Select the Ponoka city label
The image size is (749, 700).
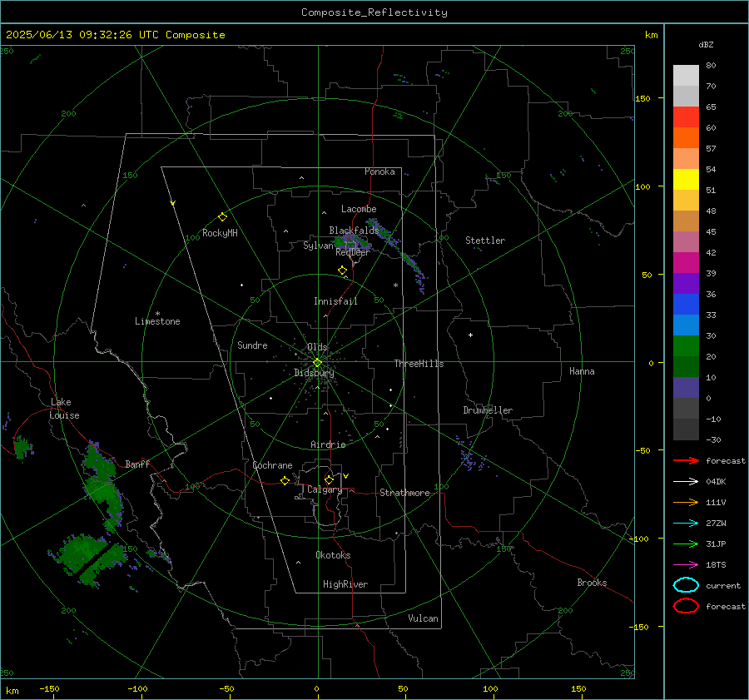[x=379, y=171]
